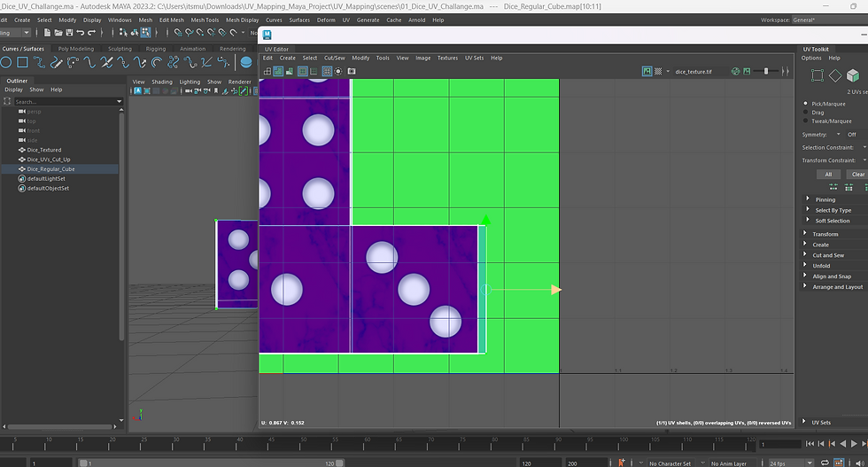The image size is (868, 467).
Task: Toggle UV shaded display icon
Action: 278,72
